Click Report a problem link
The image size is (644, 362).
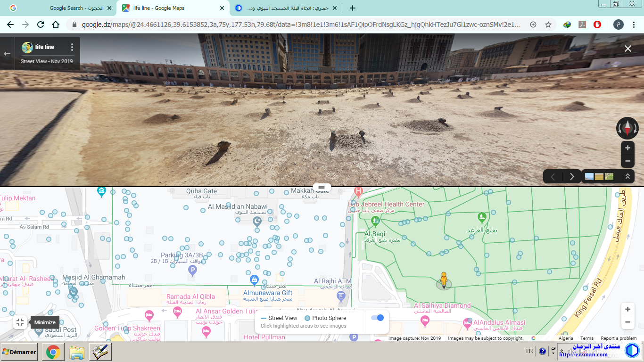pyautogui.click(x=619, y=338)
